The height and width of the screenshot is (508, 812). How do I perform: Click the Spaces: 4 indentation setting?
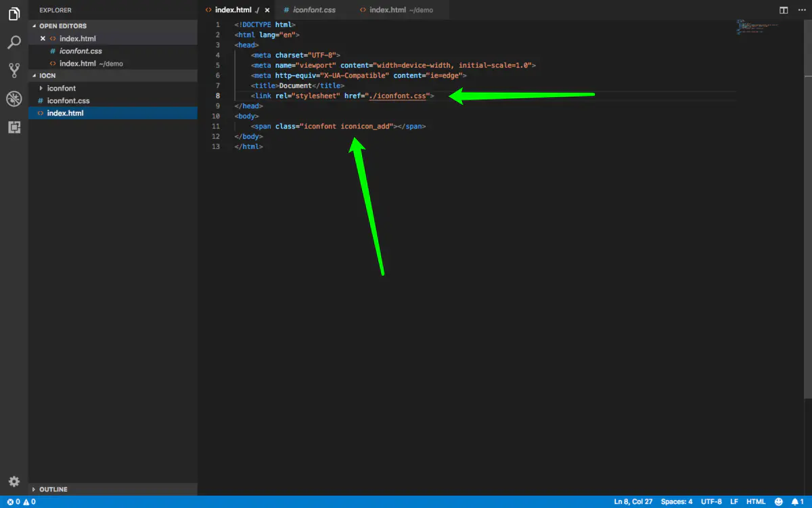pyautogui.click(x=676, y=502)
